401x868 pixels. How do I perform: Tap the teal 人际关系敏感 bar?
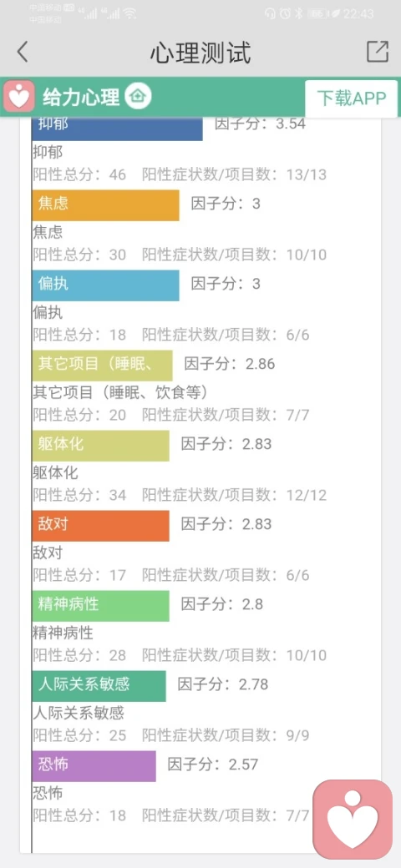tap(99, 686)
